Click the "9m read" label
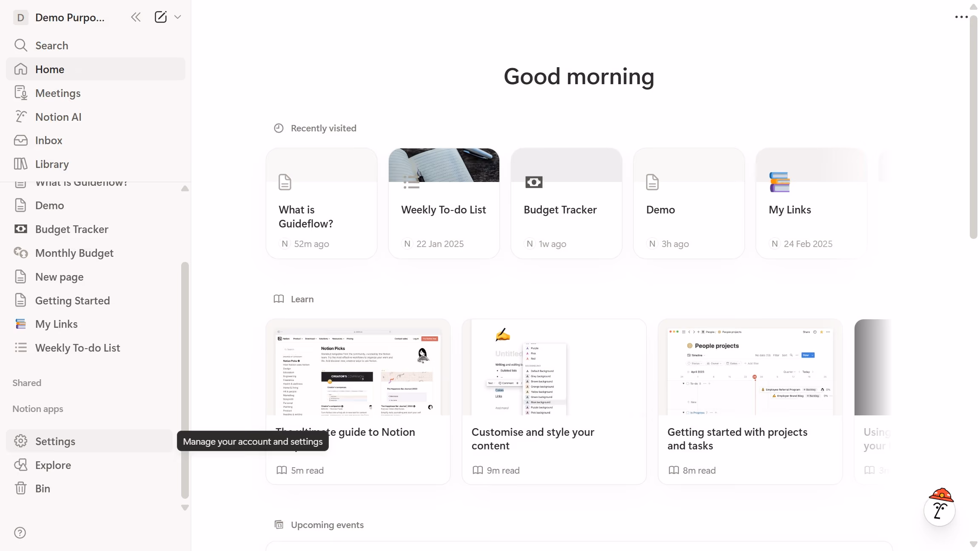 tap(503, 470)
